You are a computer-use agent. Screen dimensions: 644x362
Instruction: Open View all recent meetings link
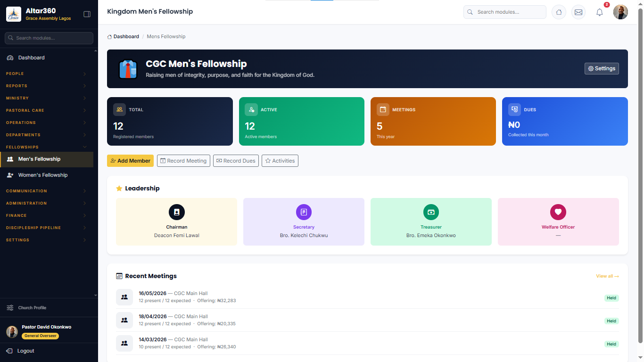(607, 276)
